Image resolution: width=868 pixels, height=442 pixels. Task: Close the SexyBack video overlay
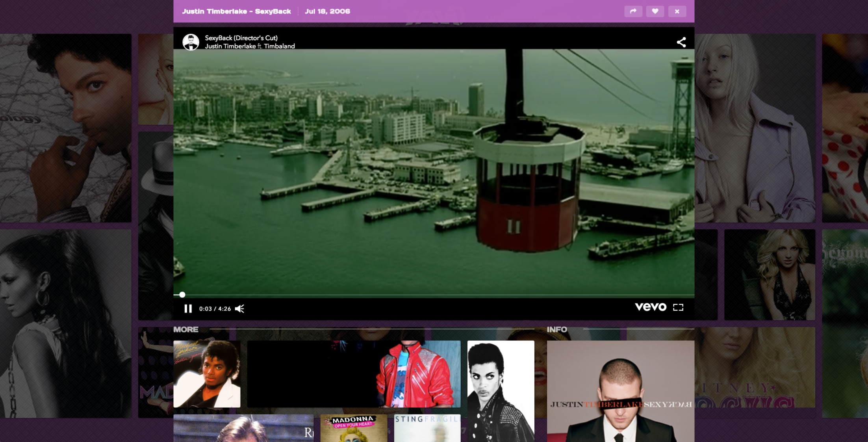point(677,11)
